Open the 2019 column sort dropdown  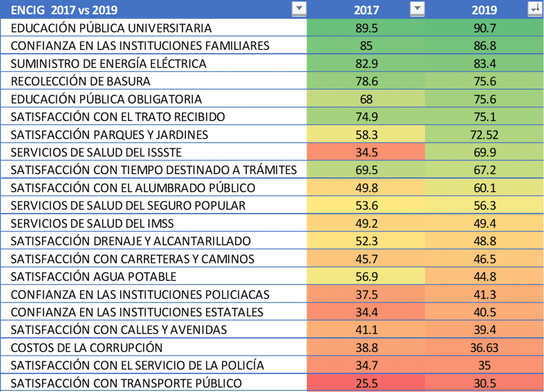click(533, 9)
